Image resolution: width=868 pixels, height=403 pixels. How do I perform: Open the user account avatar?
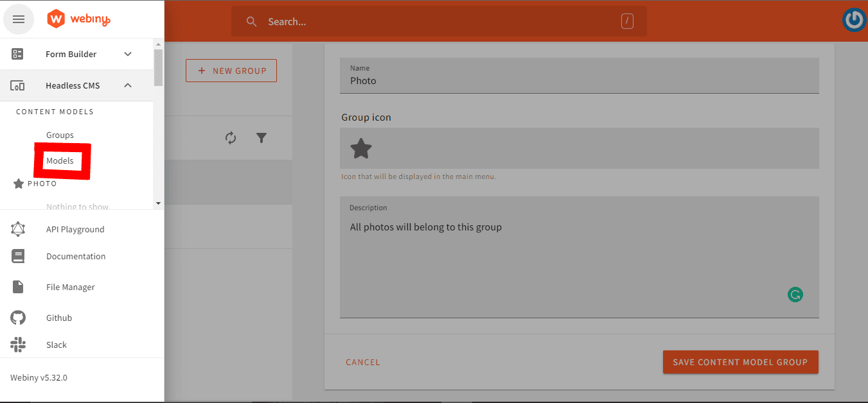854,20
